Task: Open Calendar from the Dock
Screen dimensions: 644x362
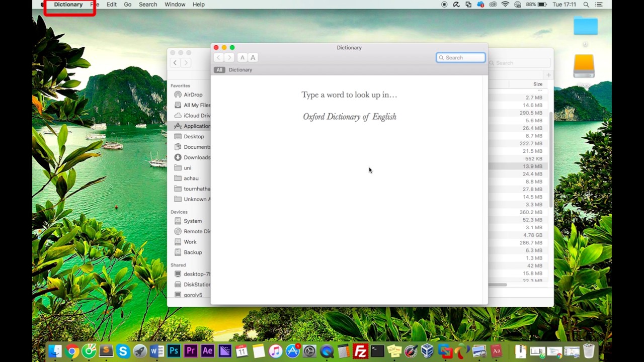Action: 242,351
